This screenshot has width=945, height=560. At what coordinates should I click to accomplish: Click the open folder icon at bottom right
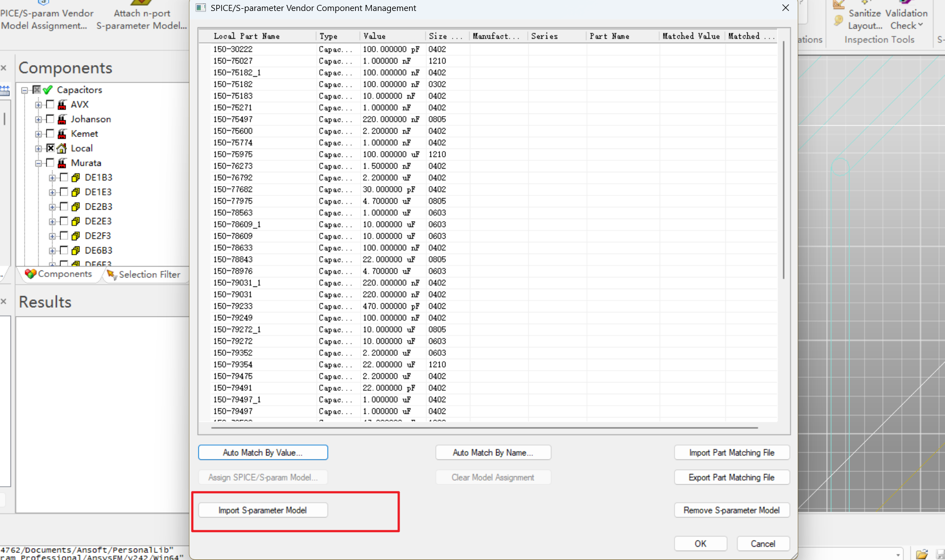[922, 554]
